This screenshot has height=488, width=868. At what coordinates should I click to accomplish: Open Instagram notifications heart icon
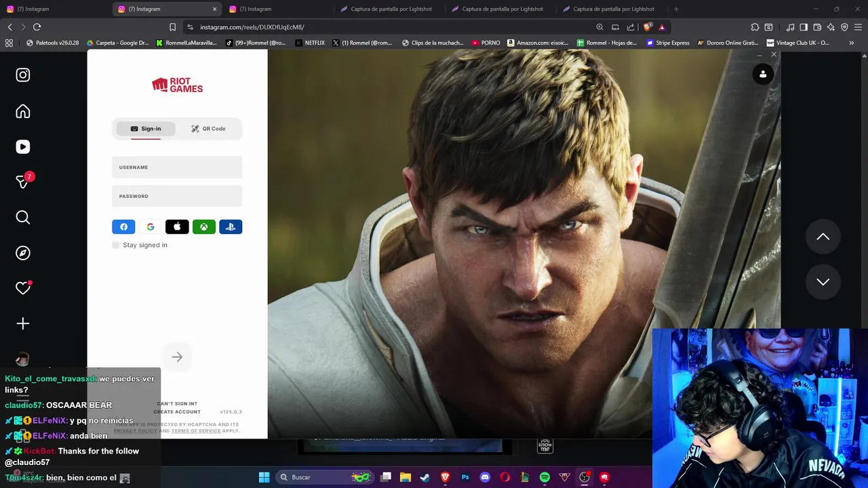[x=23, y=288]
